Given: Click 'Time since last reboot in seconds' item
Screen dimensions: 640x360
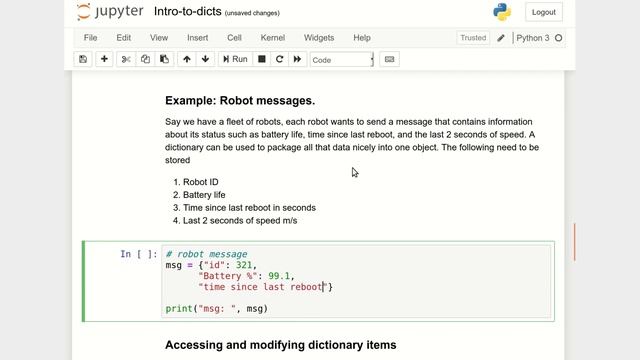Looking at the screenshot, I should 249,208.
